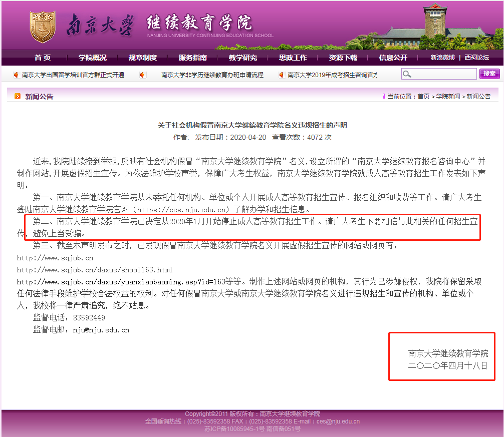504x437 pixels.
Task: Open news 南京大学非学历继续教育办班申请流程
Action: click(212, 75)
